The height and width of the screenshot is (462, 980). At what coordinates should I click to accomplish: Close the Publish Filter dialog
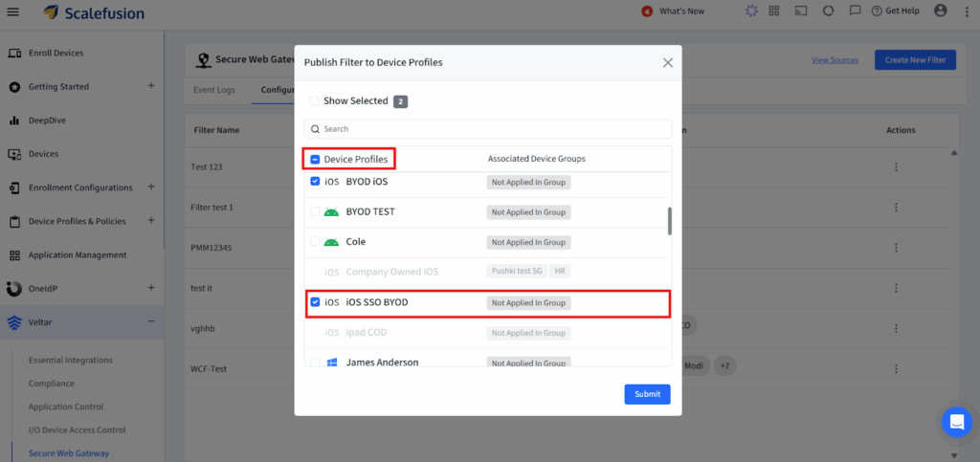point(667,62)
